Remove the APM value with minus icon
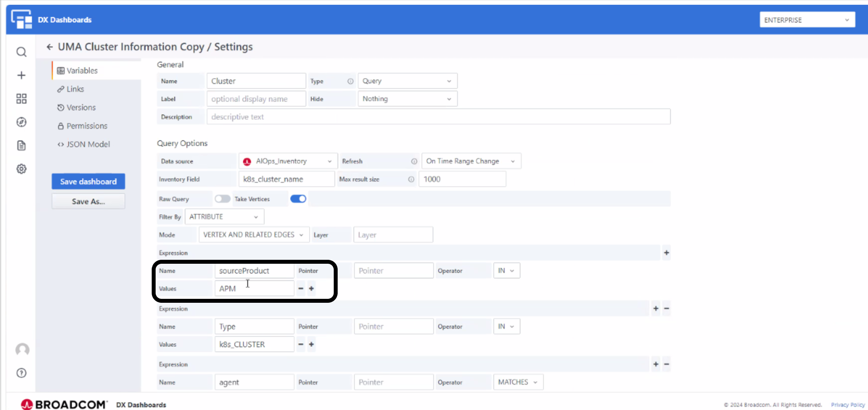Viewport: 868px width, 410px height. 301,289
